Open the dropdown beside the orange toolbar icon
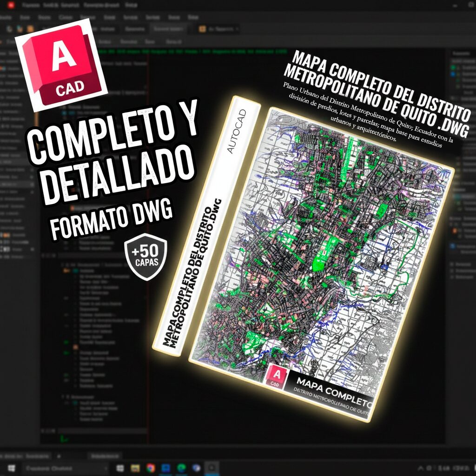 pyautogui.click(x=237, y=29)
